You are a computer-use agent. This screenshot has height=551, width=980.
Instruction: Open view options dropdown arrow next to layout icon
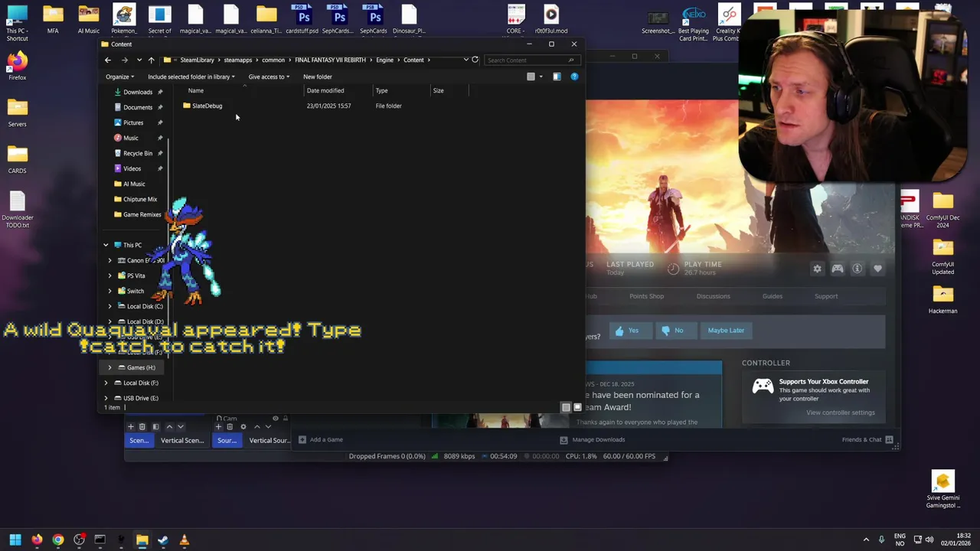(541, 77)
